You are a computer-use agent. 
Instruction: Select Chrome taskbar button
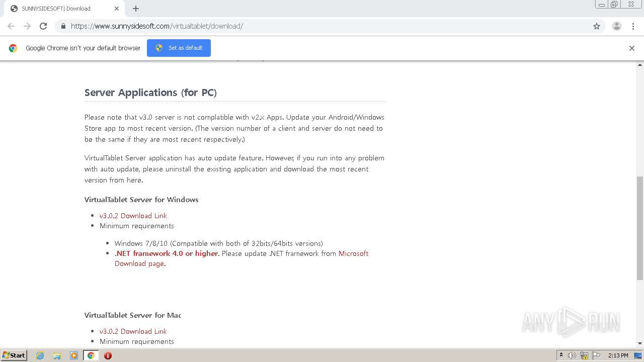pos(91,355)
